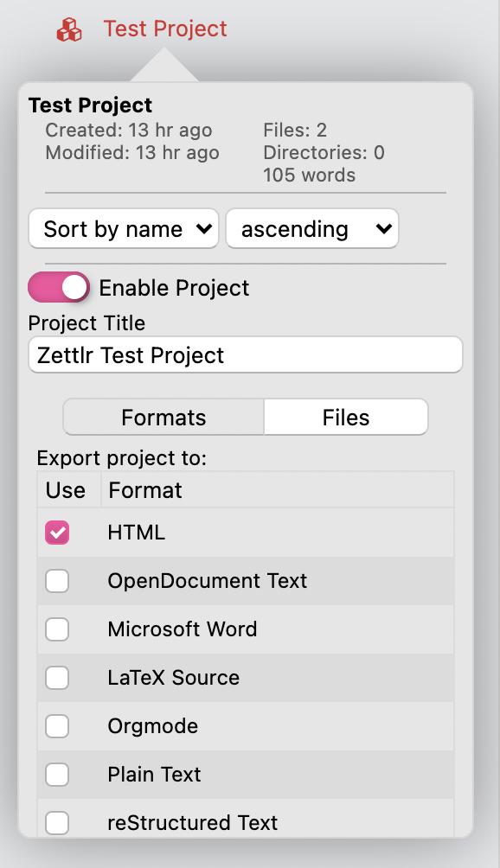This screenshot has height=868, width=500.
Task: Click the red cube project icon
Action: click(70, 29)
